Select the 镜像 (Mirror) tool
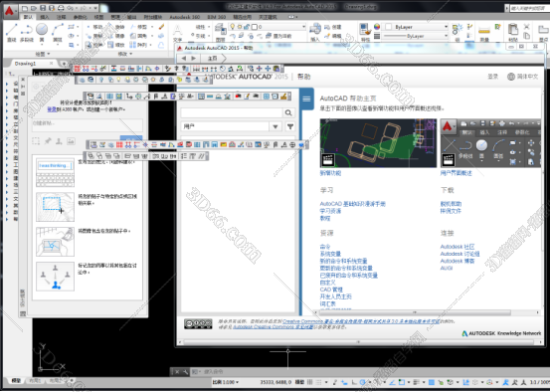 click(x=116, y=36)
